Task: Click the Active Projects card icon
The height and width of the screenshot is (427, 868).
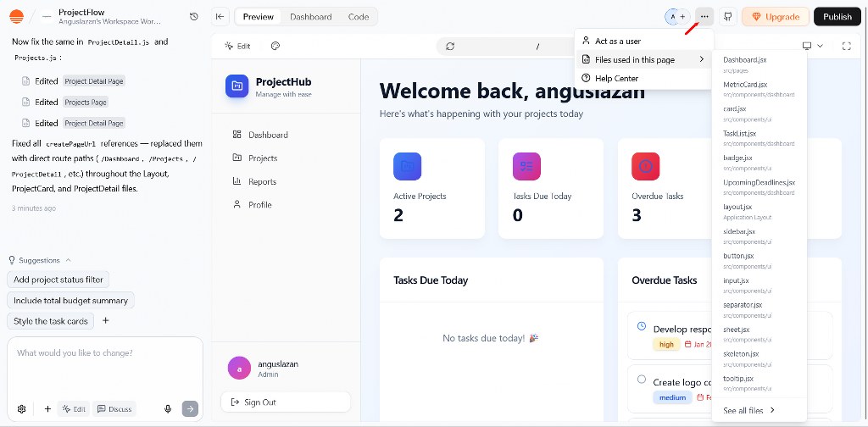Action: coord(408,167)
